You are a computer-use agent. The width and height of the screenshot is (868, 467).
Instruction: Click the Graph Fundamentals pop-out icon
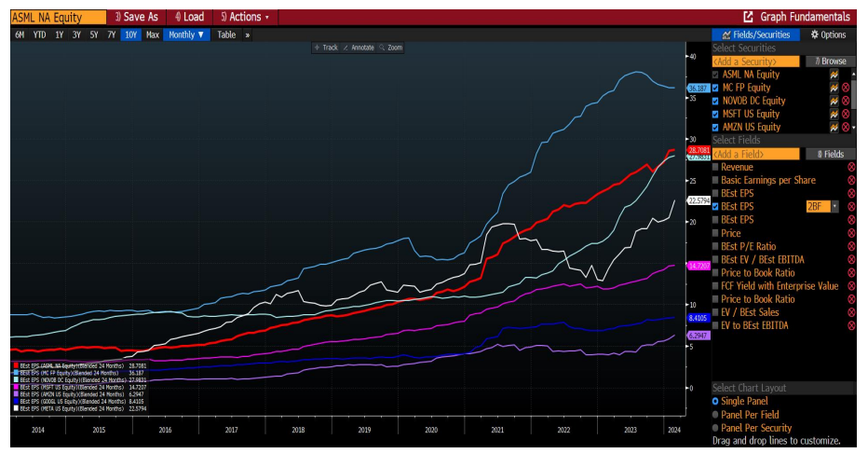(748, 17)
